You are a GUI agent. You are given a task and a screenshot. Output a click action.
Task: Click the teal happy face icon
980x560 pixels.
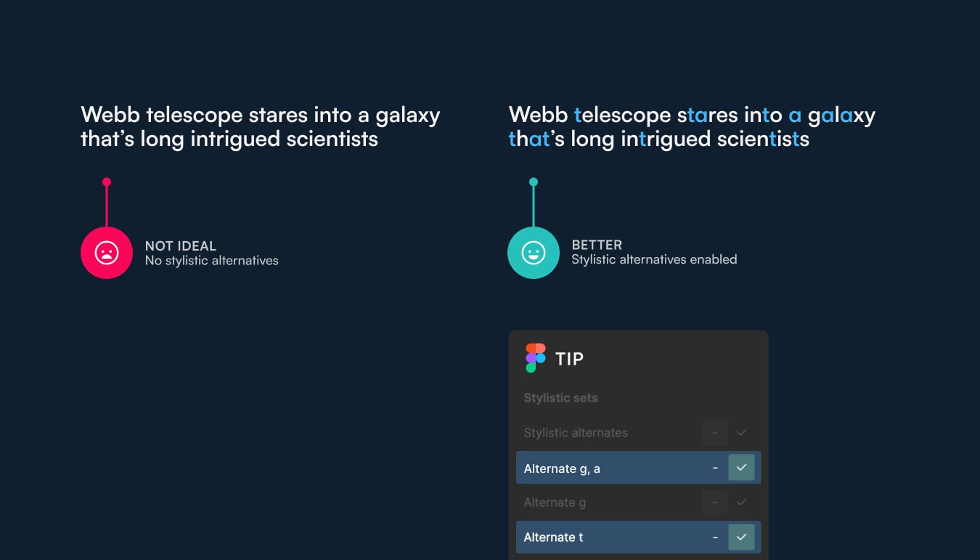pos(534,252)
